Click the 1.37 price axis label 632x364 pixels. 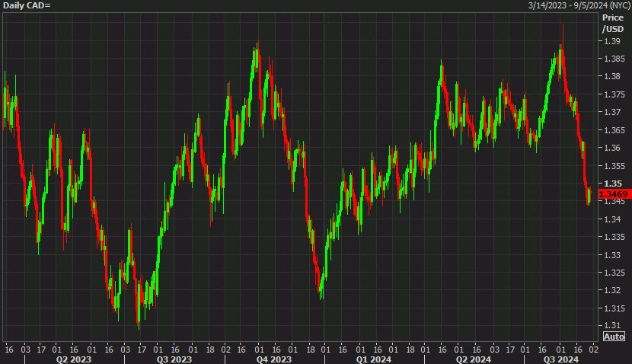(612, 112)
